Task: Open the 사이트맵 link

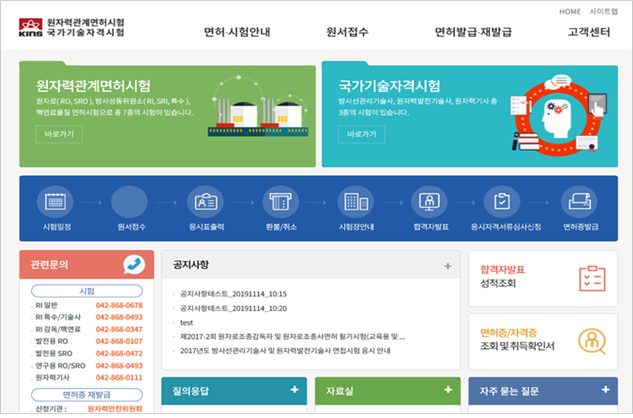Action: (604, 11)
